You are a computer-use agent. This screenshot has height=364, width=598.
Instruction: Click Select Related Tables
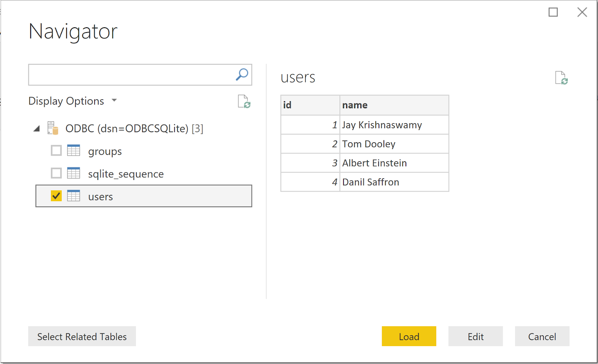[x=82, y=336]
